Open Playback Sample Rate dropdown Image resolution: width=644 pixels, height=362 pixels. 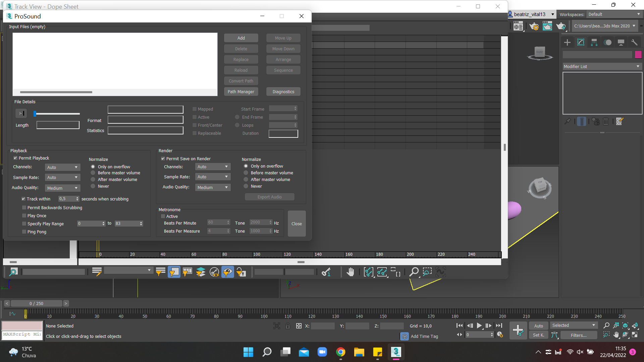pos(62,177)
